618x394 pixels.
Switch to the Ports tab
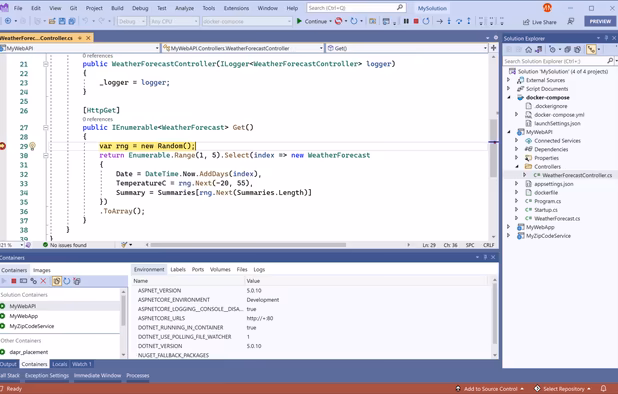click(198, 269)
